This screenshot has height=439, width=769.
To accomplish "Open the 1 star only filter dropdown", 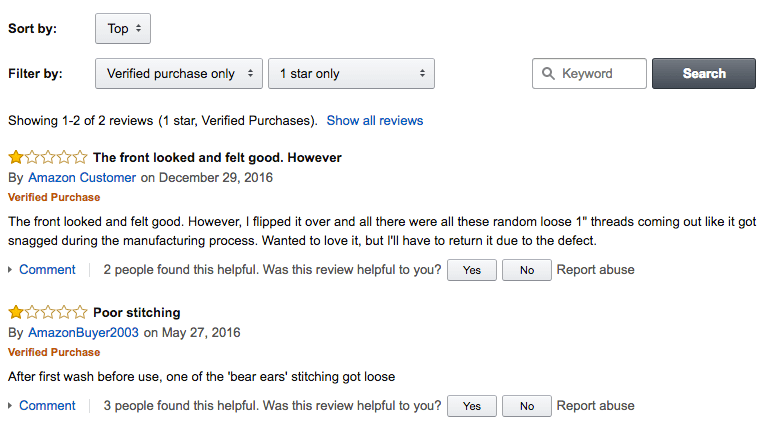I will pos(351,74).
